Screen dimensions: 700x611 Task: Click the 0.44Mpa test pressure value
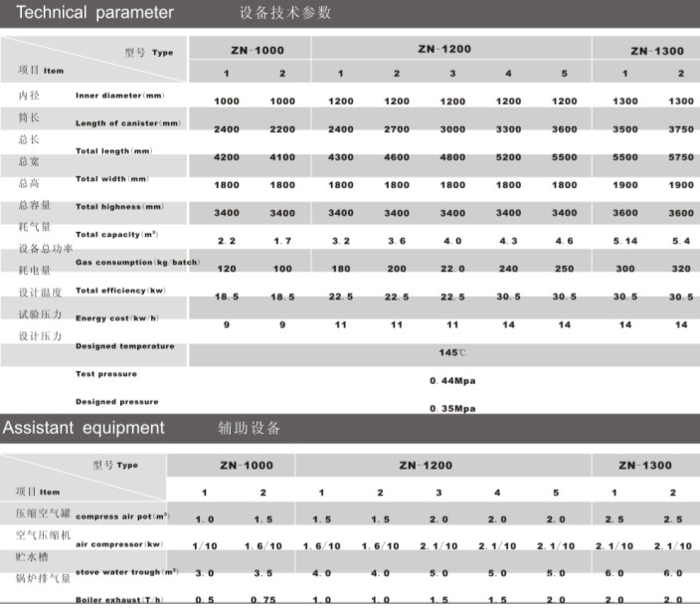pos(452,382)
